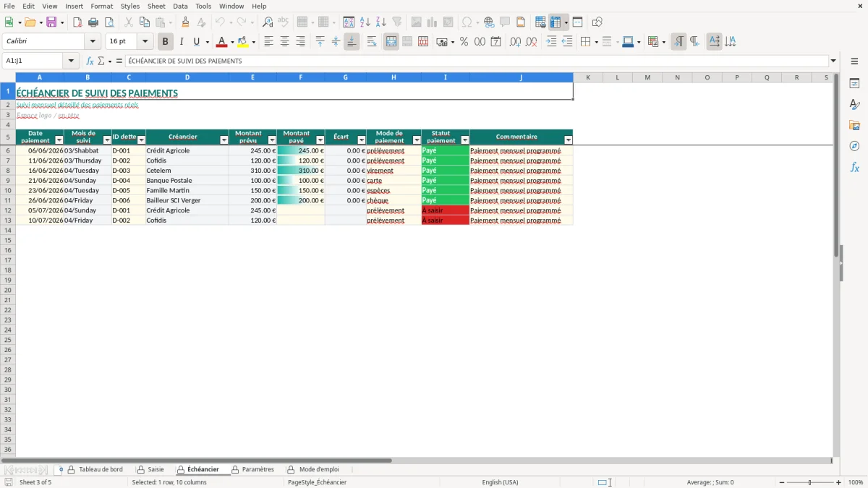Open the sidebar Gallery panel
This screenshot has width=868, height=488.
pos(854,126)
